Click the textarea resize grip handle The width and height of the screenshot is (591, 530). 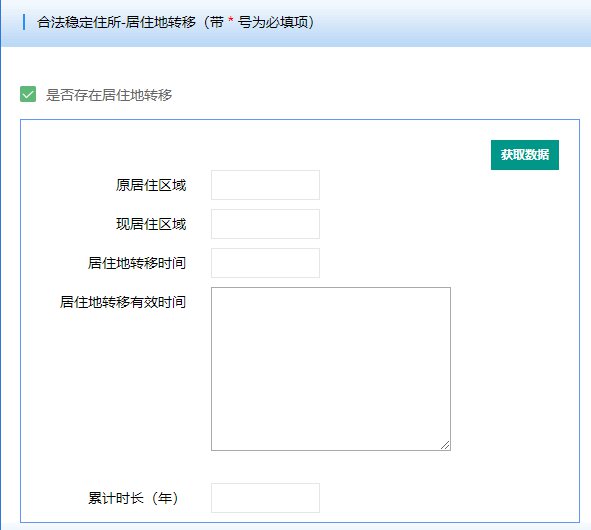pos(446,445)
